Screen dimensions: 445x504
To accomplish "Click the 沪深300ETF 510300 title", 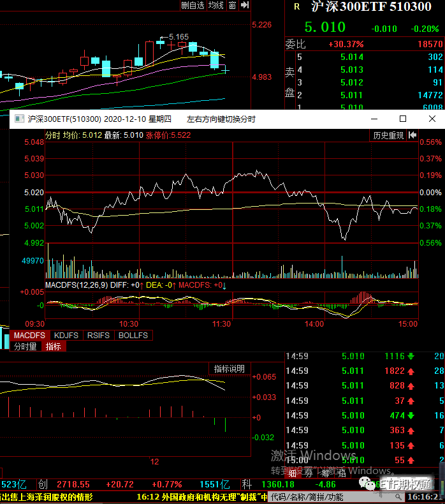I will click(x=371, y=7).
